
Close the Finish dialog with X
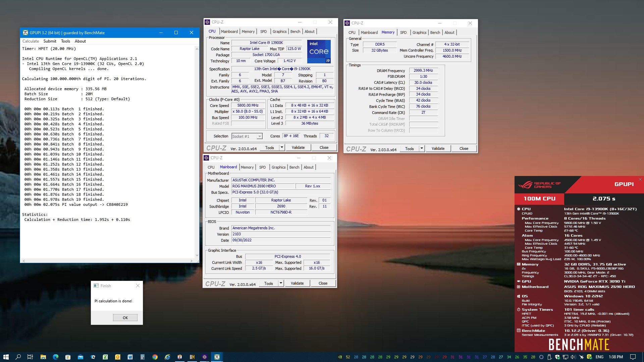coord(138,286)
